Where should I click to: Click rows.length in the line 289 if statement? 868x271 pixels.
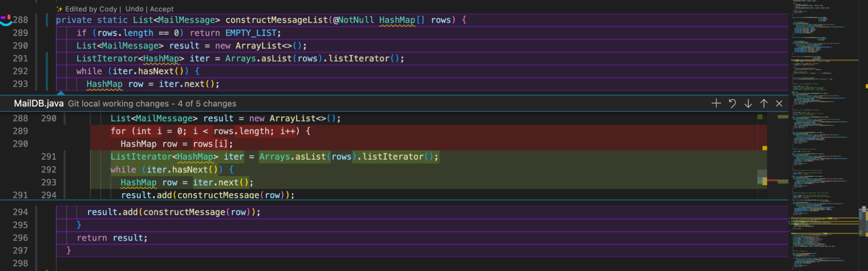[x=125, y=33]
